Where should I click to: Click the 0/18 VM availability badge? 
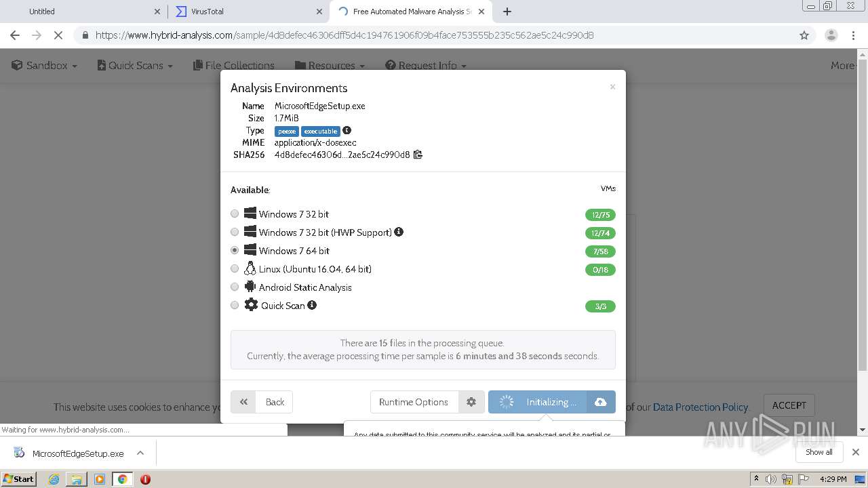(600, 270)
